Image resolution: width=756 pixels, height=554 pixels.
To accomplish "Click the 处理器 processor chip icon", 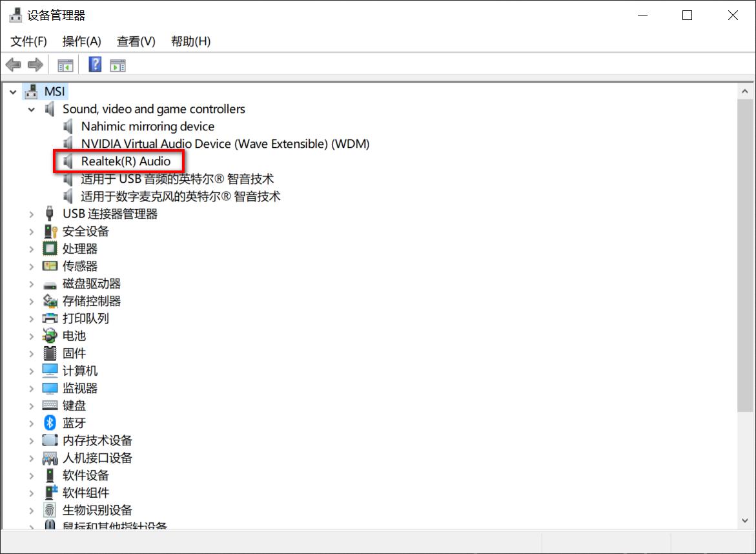I will 49,248.
